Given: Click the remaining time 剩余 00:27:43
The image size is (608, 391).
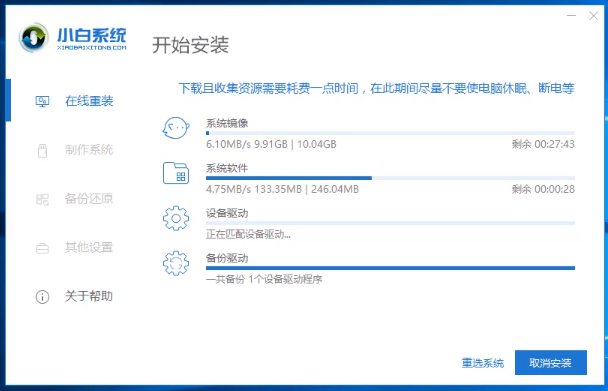Looking at the screenshot, I should point(543,144).
